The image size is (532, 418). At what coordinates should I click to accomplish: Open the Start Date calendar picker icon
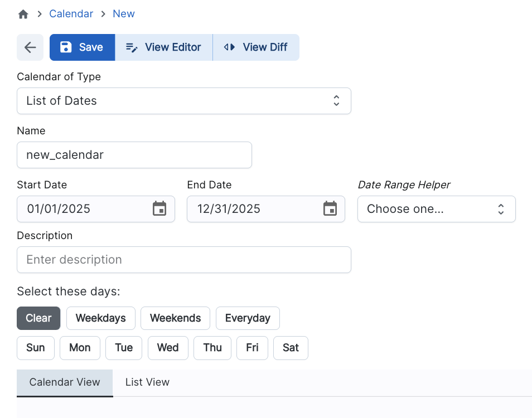coord(159,209)
